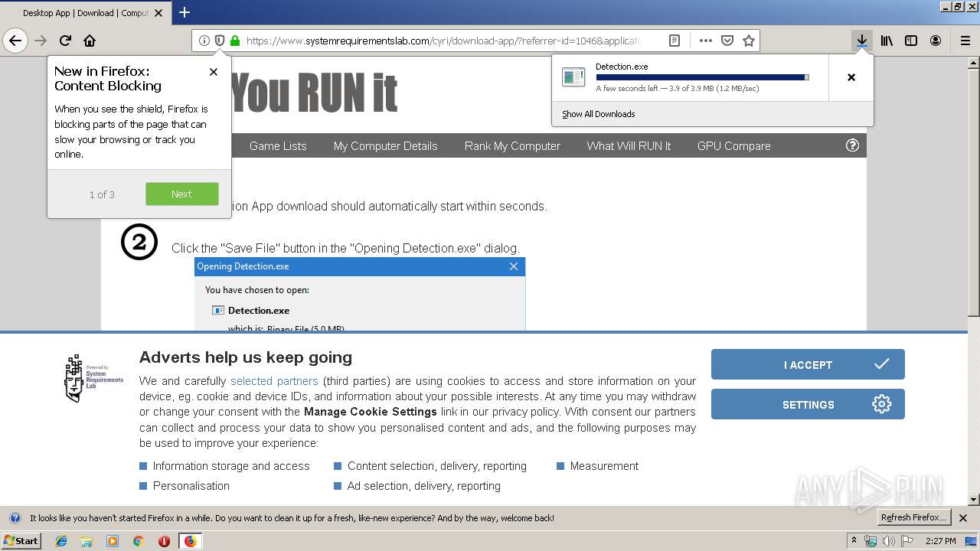980x551 pixels.
Task: Click the 'Ad selection, delivery, reporting' item
Action: (424, 486)
